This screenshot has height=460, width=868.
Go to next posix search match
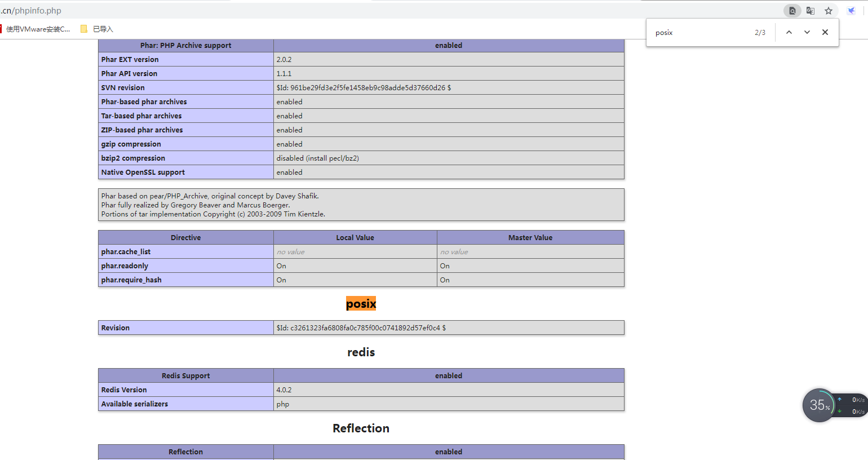point(807,32)
